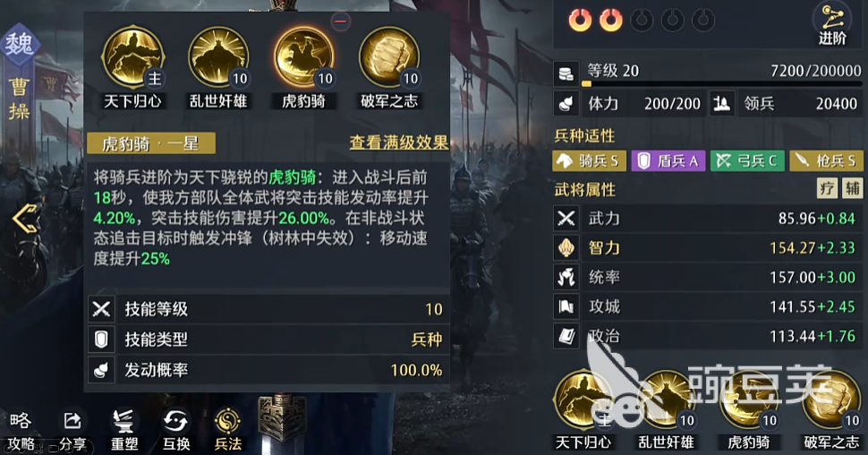
Task: Select the 破军之志 skill icon at top
Action: [x=389, y=58]
